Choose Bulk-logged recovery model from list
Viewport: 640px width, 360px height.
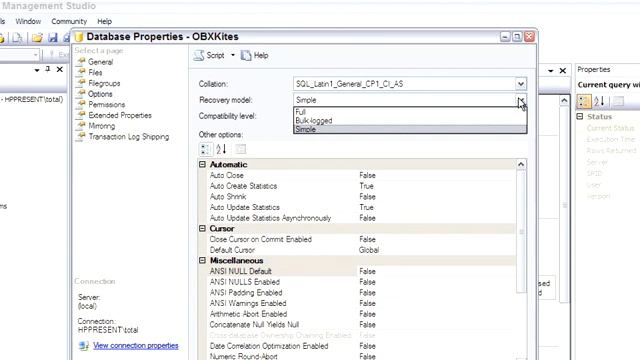[410, 120]
